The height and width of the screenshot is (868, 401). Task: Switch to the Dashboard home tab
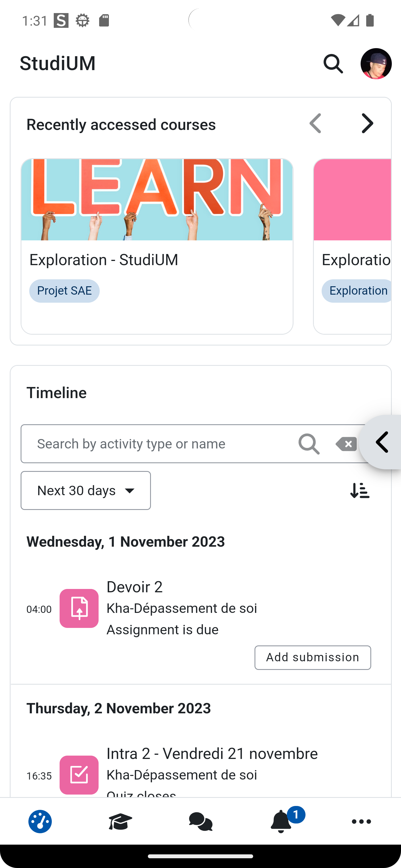pyautogui.click(x=40, y=821)
